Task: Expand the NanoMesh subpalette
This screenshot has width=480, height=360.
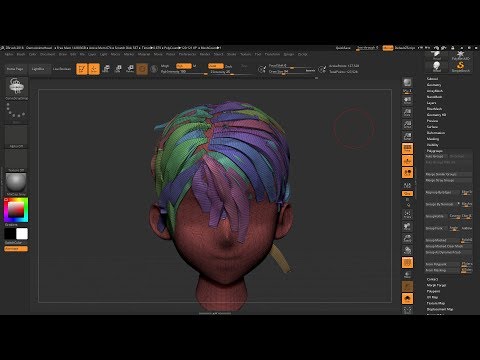Action: click(x=434, y=97)
